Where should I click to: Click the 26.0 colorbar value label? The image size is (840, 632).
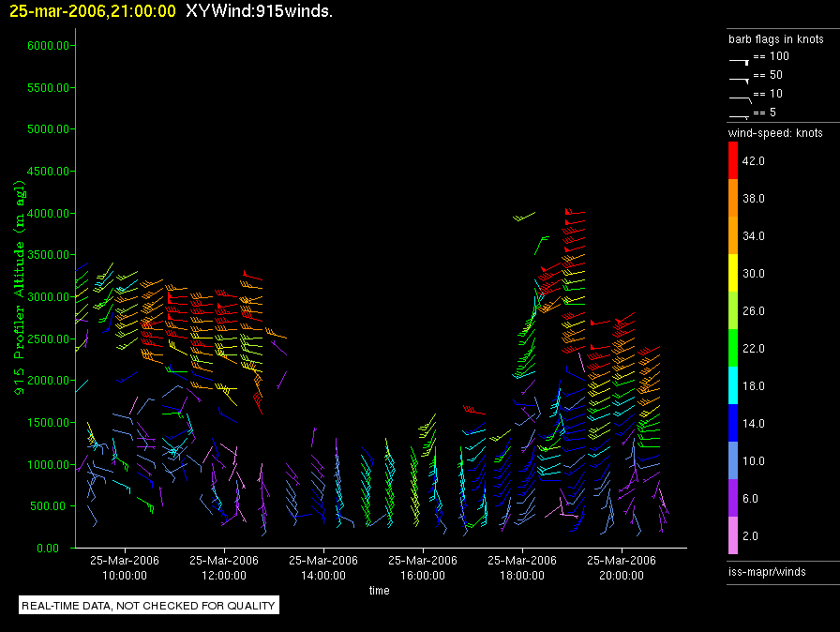tap(753, 311)
